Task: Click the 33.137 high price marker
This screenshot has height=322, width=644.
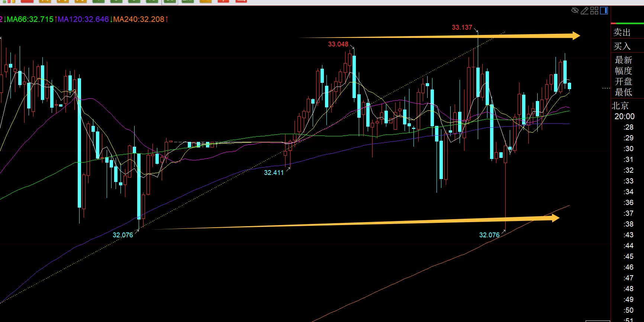Action: pyautogui.click(x=462, y=27)
